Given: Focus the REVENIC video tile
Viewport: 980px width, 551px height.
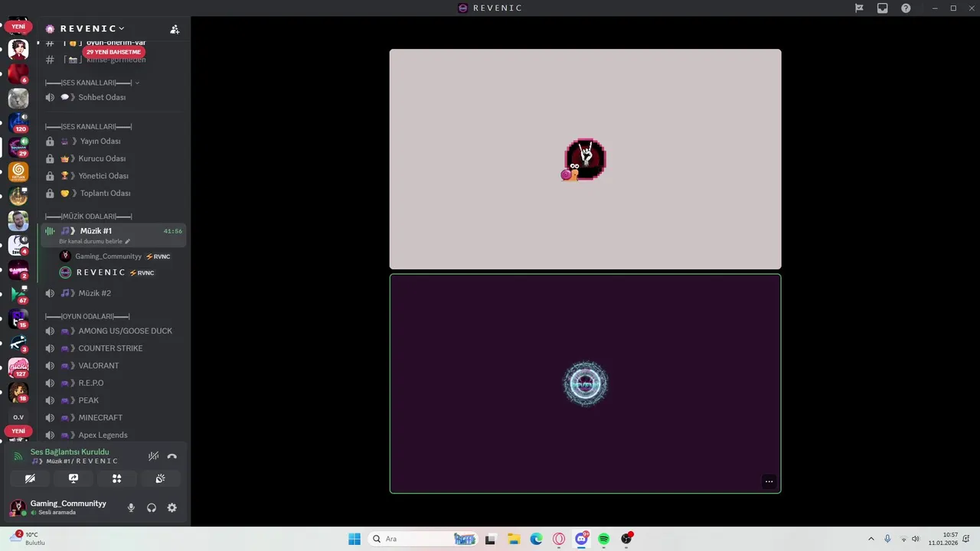Looking at the screenshot, I should [585, 383].
